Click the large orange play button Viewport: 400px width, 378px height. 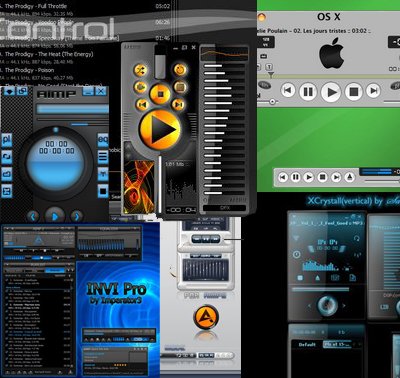tap(160, 129)
